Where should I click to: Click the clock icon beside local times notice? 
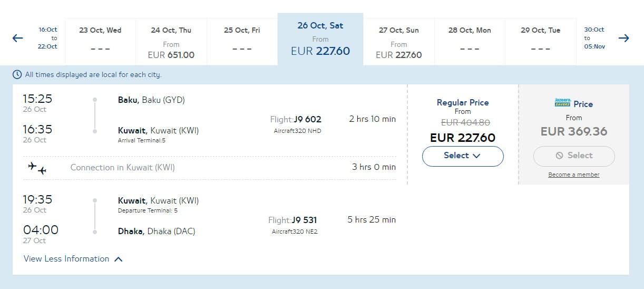(x=17, y=74)
